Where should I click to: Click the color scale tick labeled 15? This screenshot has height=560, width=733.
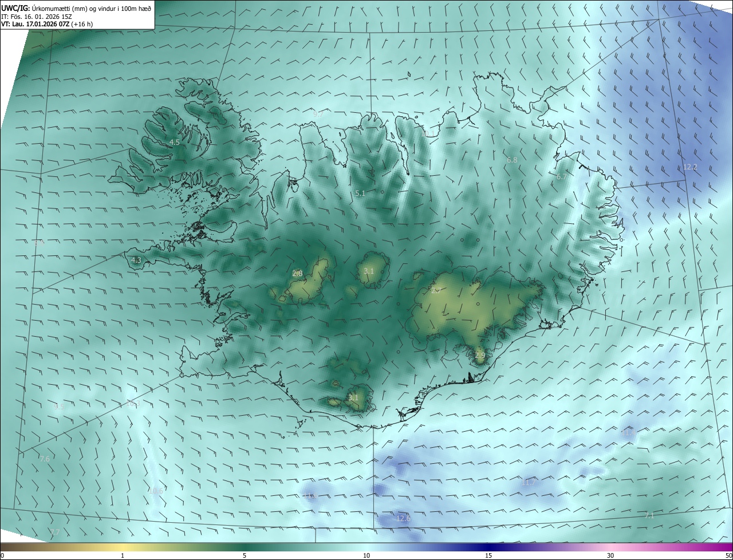488,555
